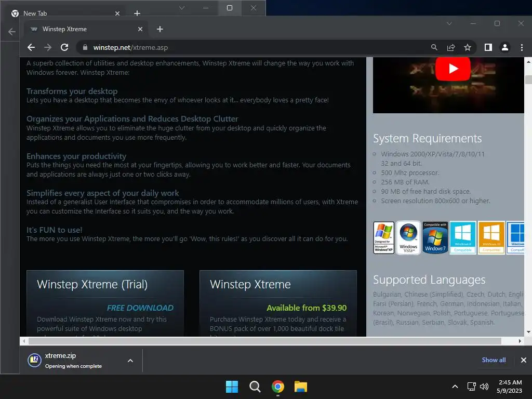Click the Winstep Xtreme (Trial) heading
Viewport: 532px width, 399px height.
pos(92,284)
